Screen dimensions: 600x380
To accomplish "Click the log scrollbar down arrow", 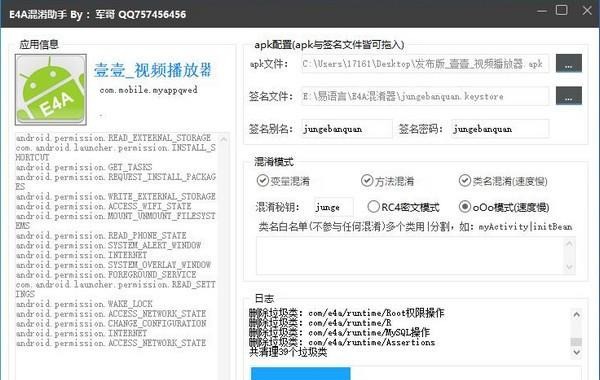I will tap(576, 352).
